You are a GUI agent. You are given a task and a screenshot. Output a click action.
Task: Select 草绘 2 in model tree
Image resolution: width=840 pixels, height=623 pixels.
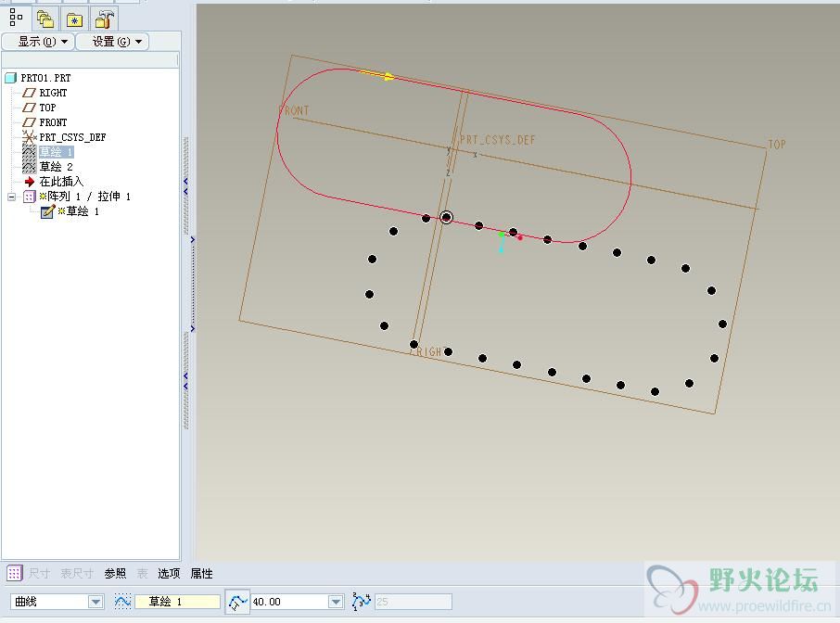56,167
